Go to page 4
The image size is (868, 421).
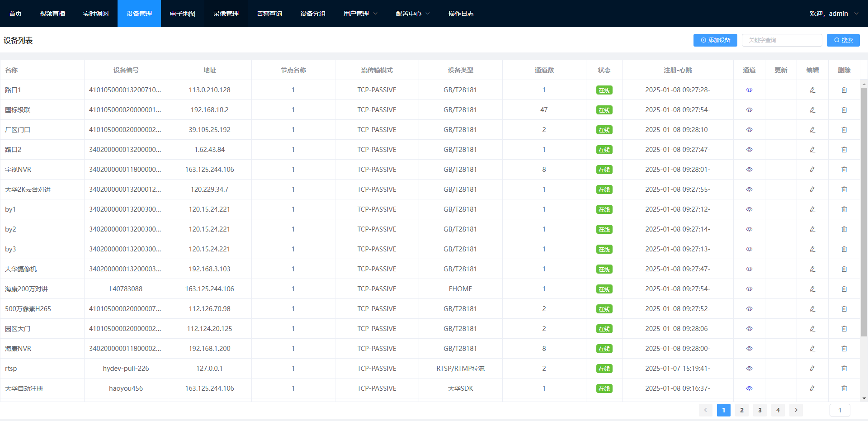[x=778, y=410]
